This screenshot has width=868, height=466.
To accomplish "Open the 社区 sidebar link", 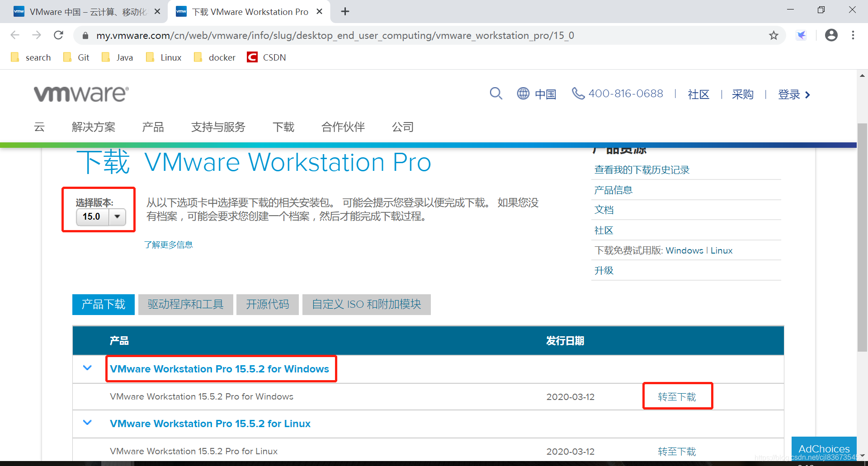I will coord(604,230).
